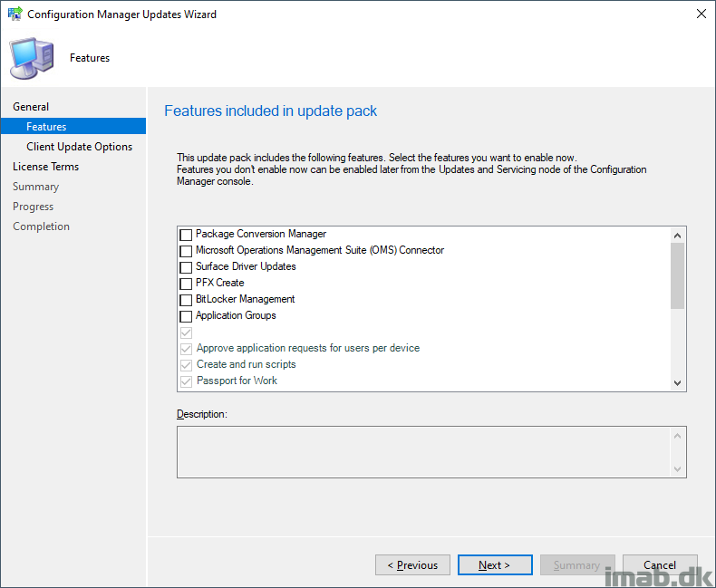Tick BitLocker Management checkbox
This screenshot has width=716, height=588.
pos(186,300)
